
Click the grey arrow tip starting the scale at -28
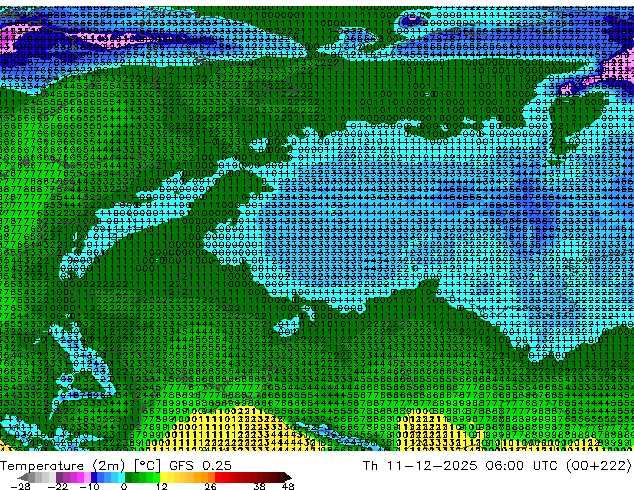pyautogui.click(x=23, y=477)
